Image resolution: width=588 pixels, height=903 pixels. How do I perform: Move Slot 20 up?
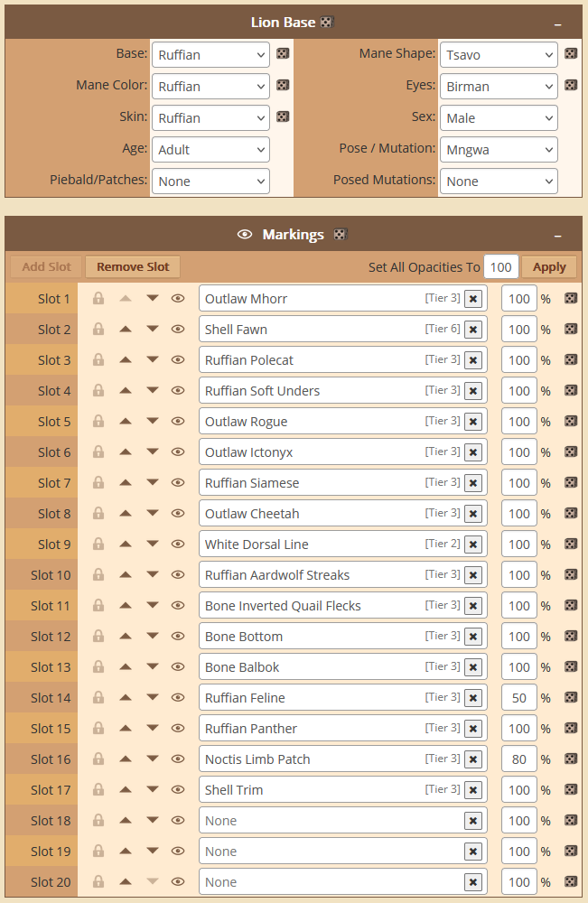coord(126,881)
